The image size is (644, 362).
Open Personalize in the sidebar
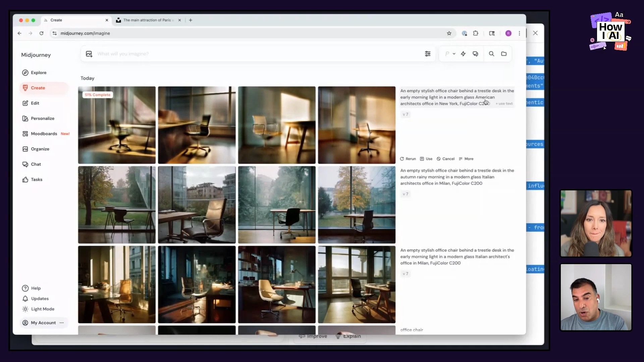(42, 118)
